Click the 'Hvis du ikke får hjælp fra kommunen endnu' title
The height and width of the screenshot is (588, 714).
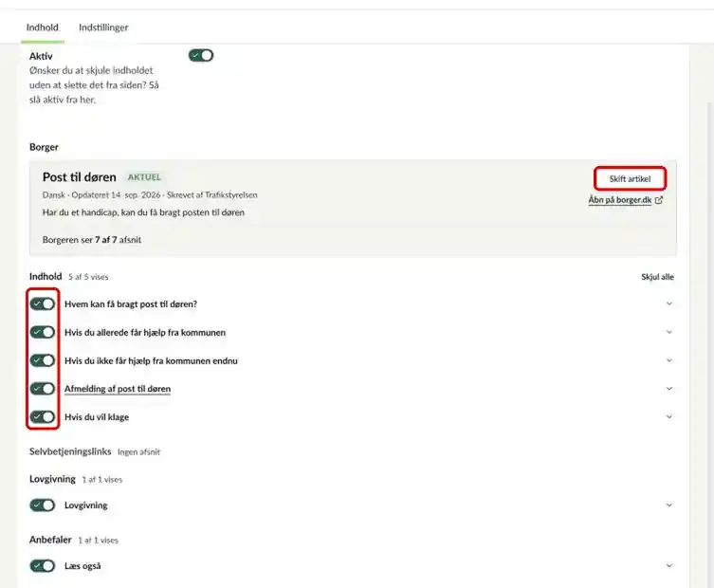pyautogui.click(x=151, y=360)
